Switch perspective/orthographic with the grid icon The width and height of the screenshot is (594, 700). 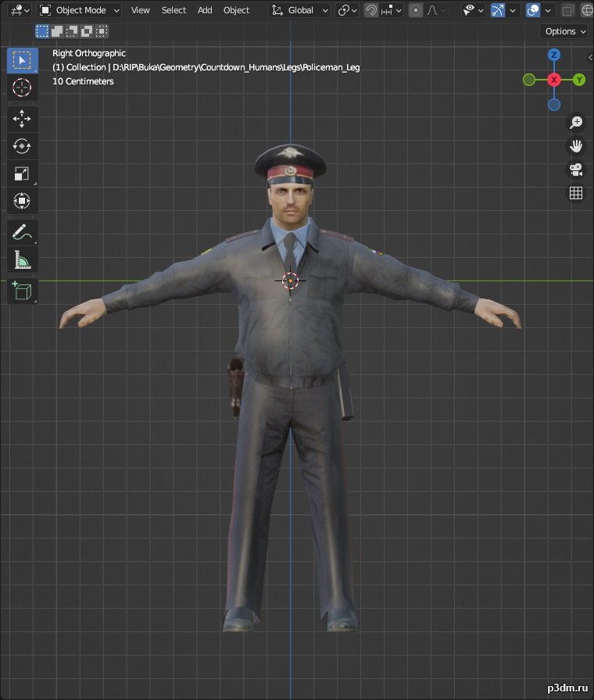(x=576, y=193)
